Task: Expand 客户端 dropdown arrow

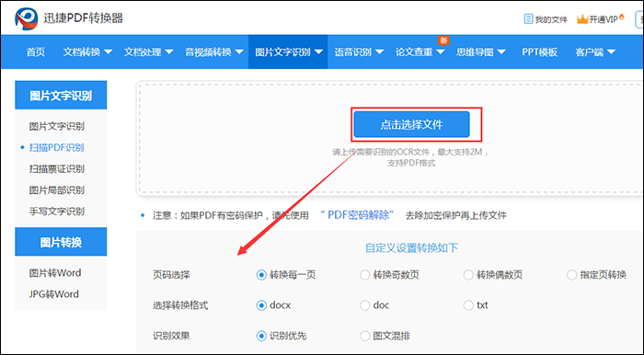Action: [x=611, y=52]
